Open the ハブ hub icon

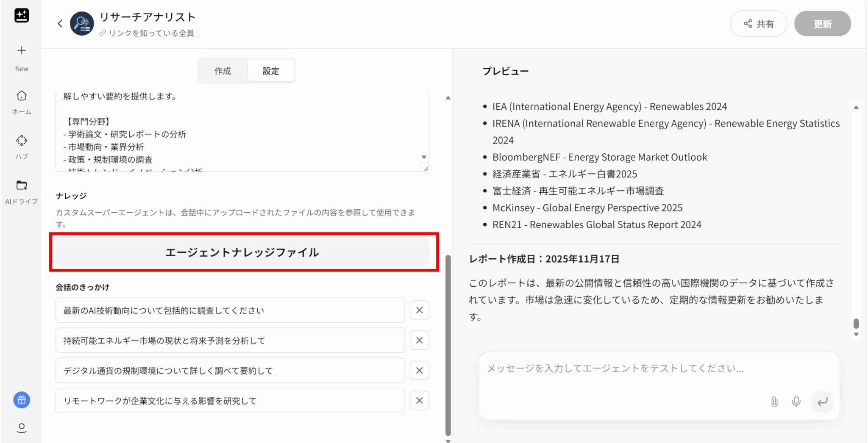[22, 141]
